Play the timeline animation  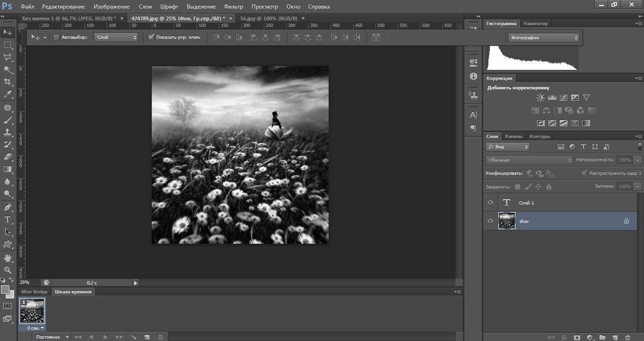[105, 337]
